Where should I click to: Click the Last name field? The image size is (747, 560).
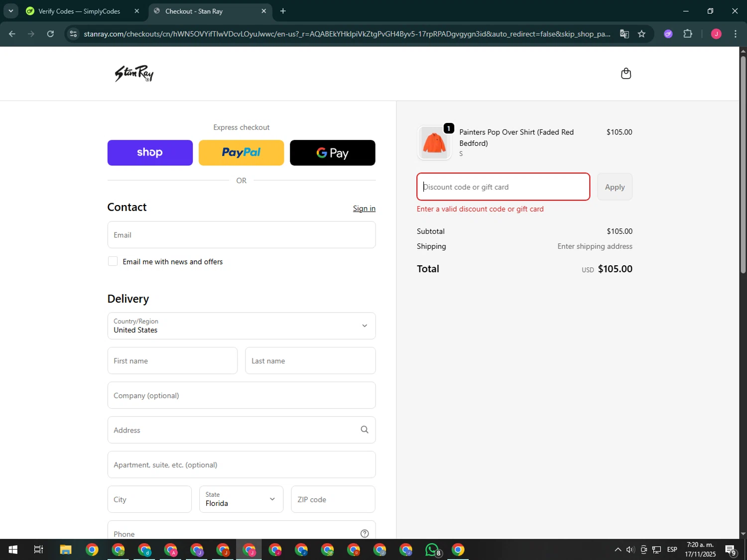click(x=310, y=361)
